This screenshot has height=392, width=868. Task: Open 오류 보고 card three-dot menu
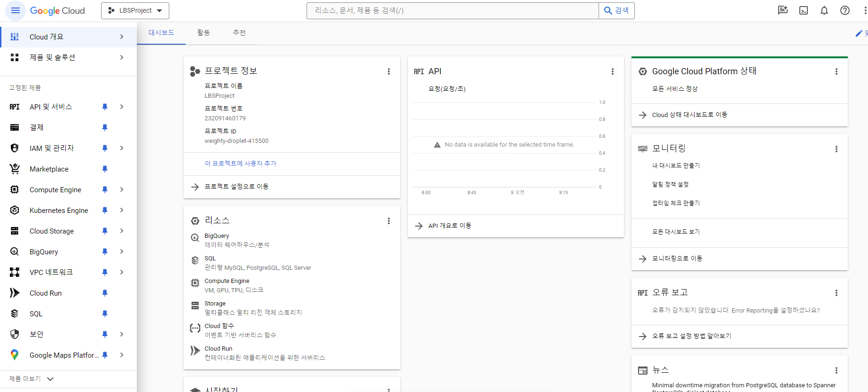[x=836, y=293]
